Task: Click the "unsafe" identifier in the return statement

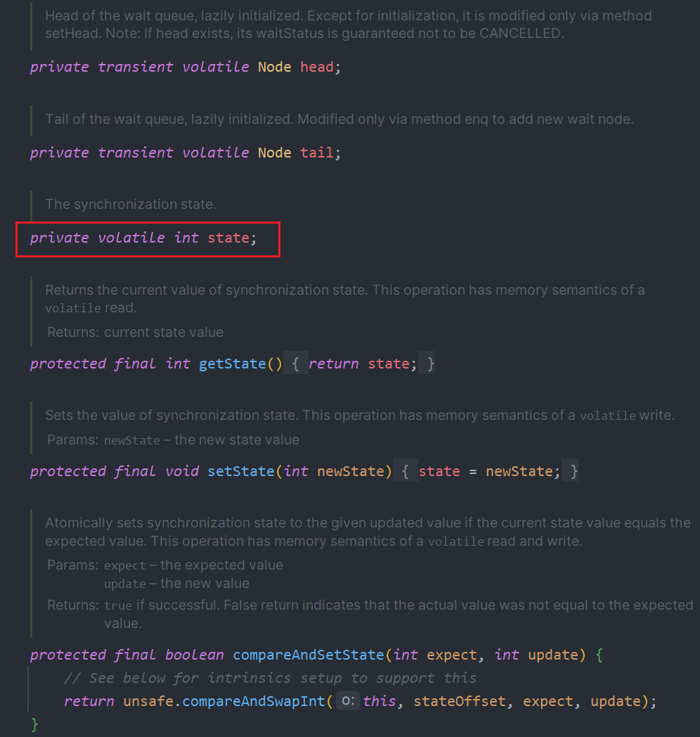Action: point(148,701)
